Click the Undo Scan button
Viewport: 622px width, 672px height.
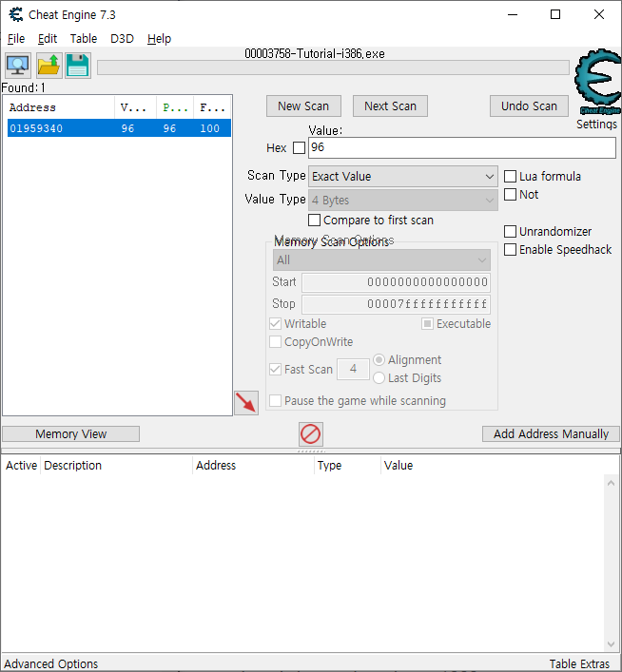pyautogui.click(x=530, y=106)
